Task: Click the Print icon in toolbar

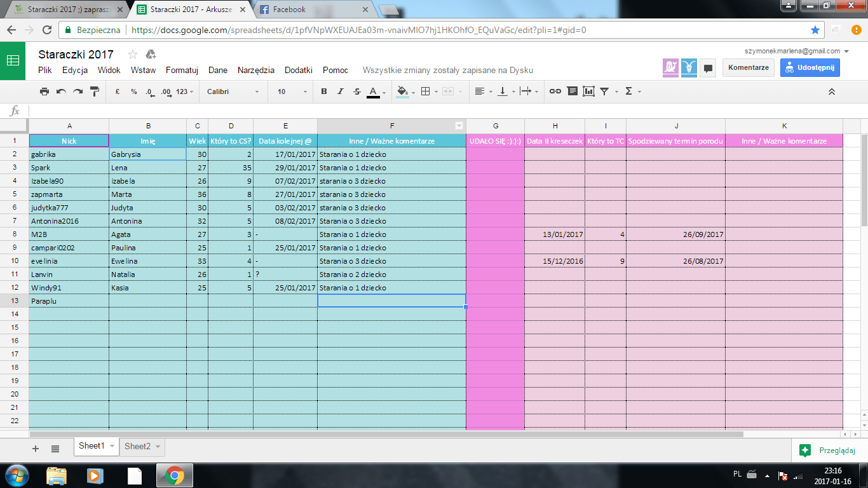Action: [44, 91]
